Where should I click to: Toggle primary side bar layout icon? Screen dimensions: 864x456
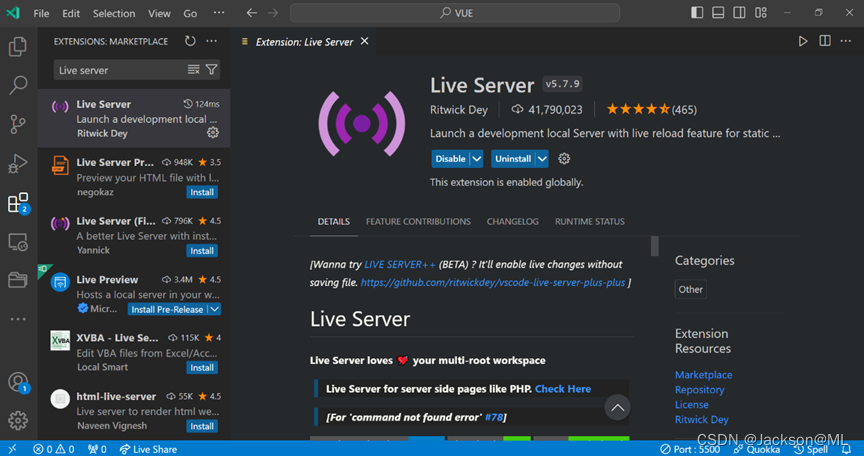[697, 13]
